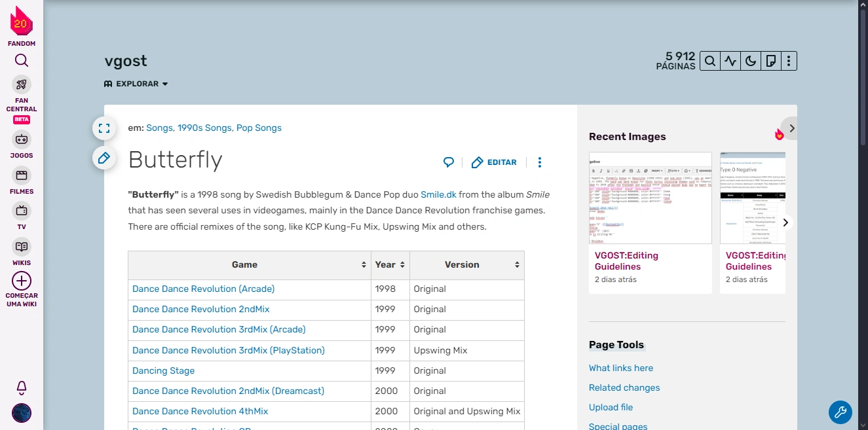Click the 1998 year cell
868x430 pixels.
pos(390,289)
